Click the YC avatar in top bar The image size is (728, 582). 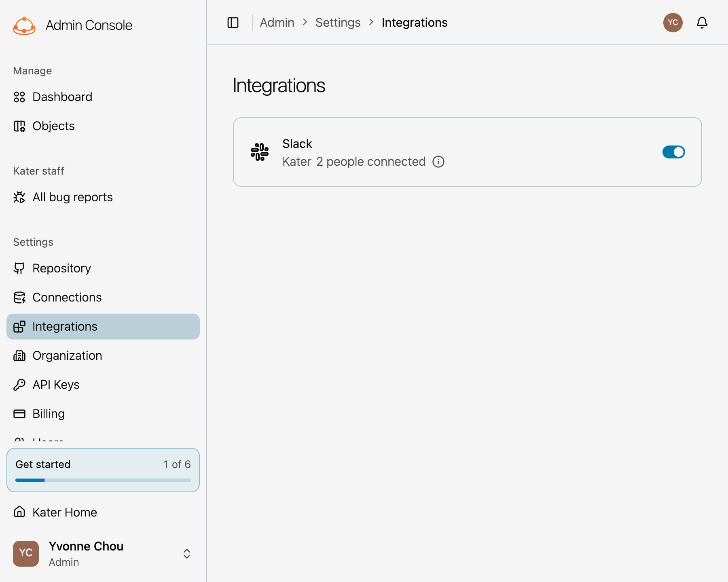pos(673,23)
